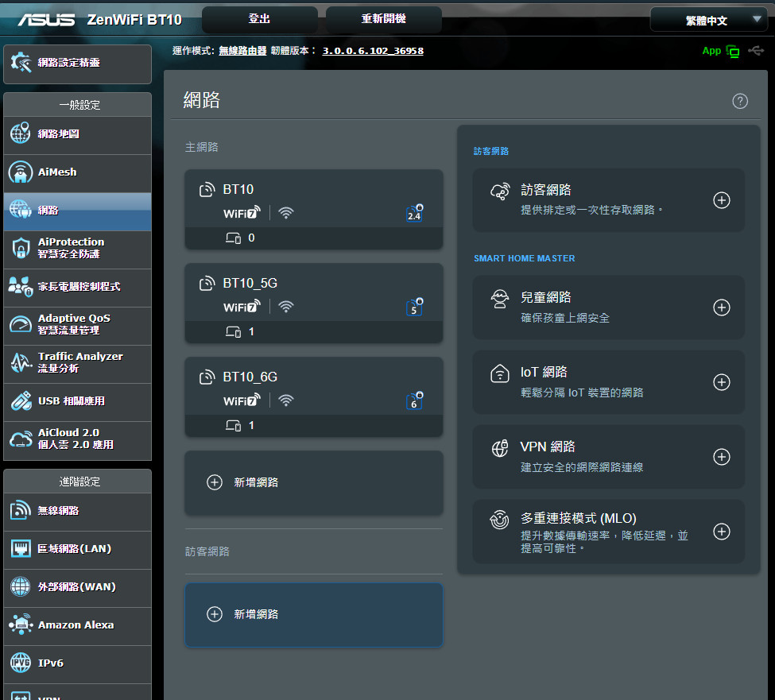Image resolution: width=775 pixels, height=700 pixels.
Task: Add a guest network with its plus icon
Action: pyautogui.click(x=721, y=200)
